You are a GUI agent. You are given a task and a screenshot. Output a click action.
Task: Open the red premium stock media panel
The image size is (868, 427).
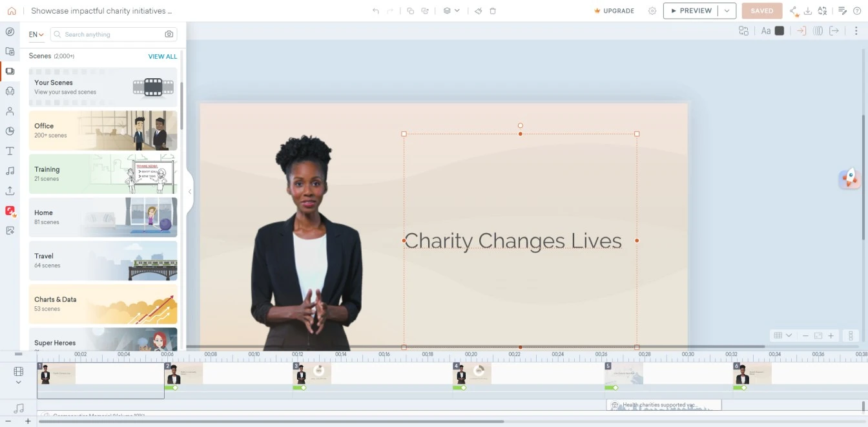pyautogui.click(x=10, y=211)
